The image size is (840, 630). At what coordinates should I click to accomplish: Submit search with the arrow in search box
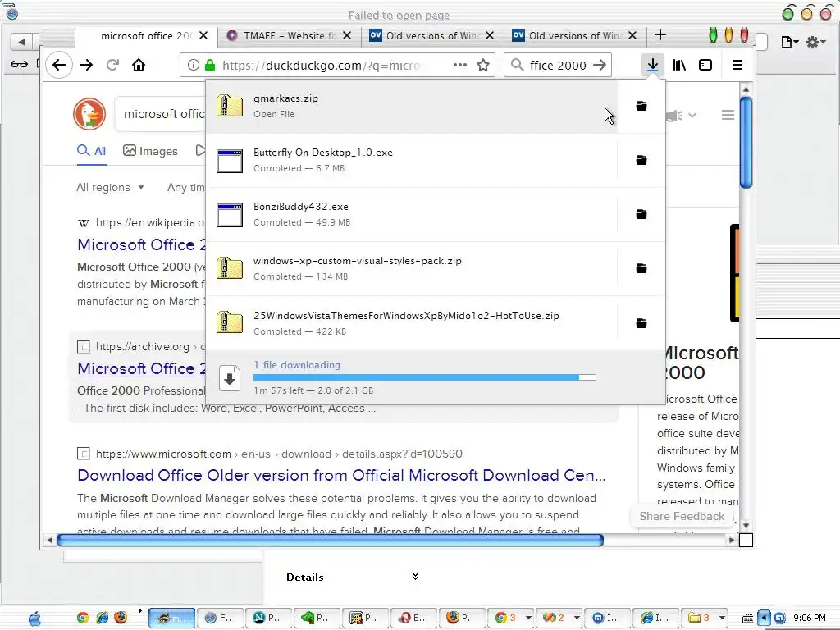600,66
